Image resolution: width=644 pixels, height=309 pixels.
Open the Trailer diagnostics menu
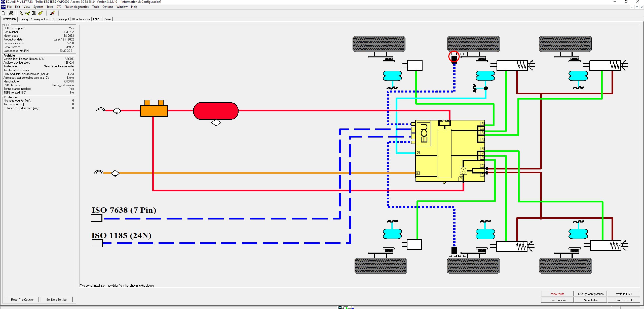[76, 7]
